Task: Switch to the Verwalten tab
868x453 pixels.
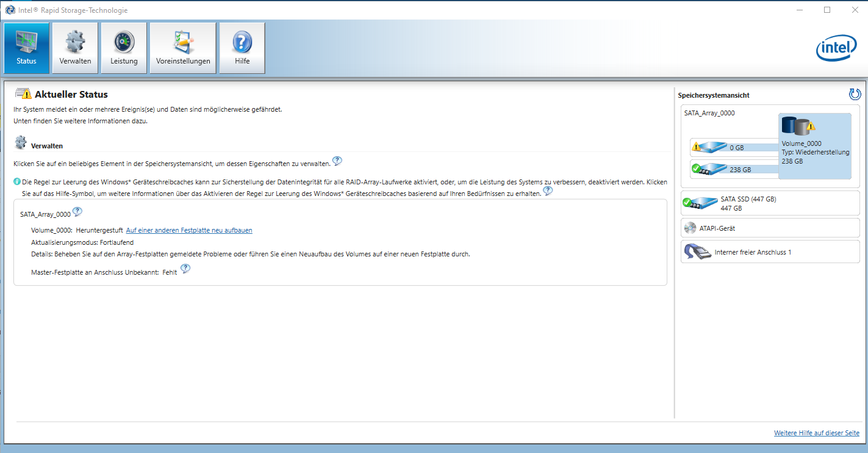Action: [75, 48]
